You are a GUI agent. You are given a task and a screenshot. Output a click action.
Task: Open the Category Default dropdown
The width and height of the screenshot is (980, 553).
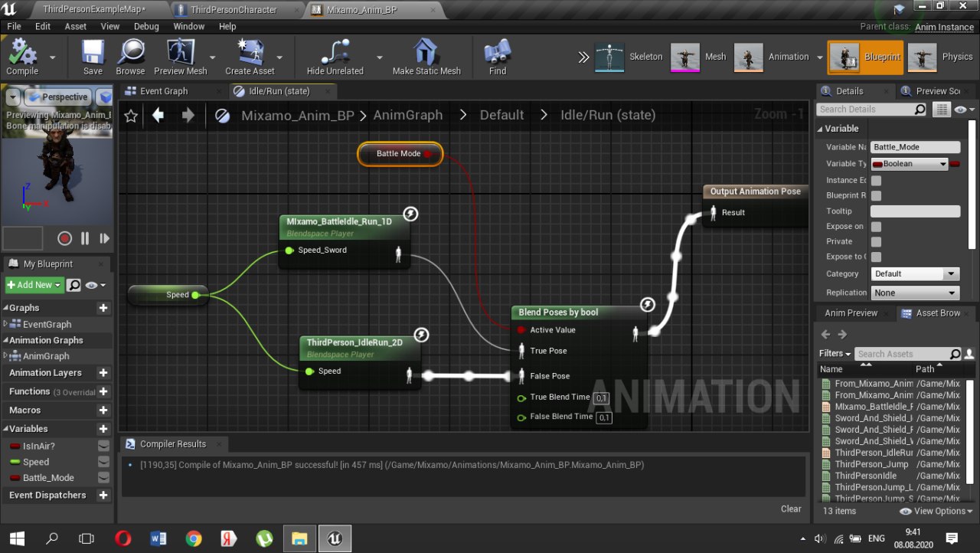point(915,273)
